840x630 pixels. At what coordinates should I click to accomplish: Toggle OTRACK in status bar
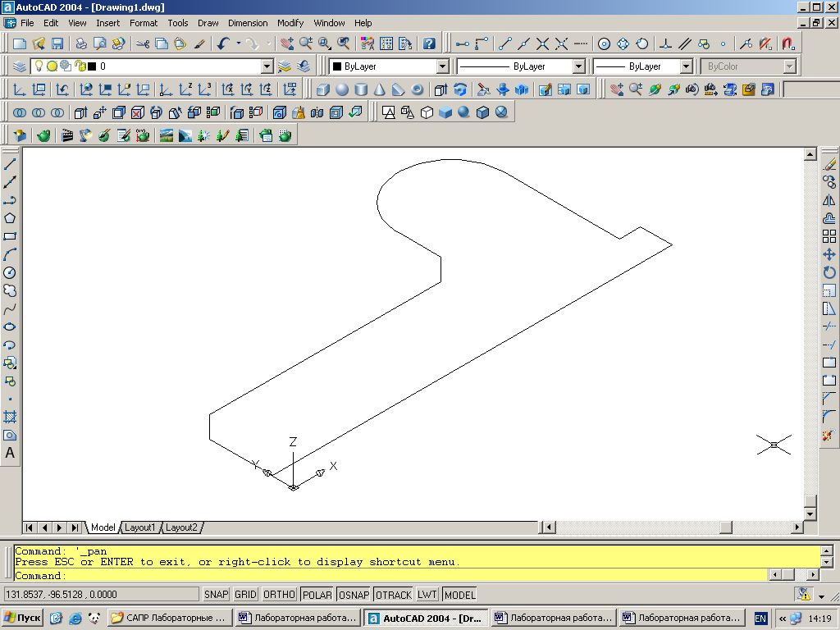point(394,595)
